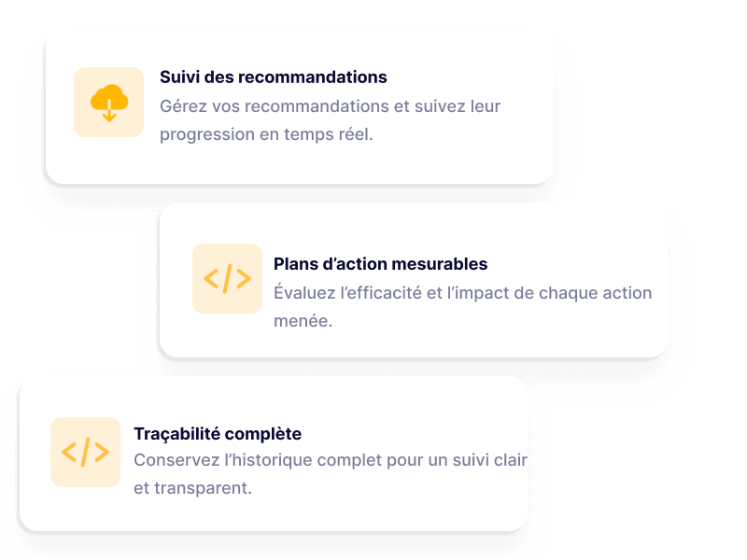Click the text "et transparent."
The width and height of the screenshot is (747, 560).
coord(192,488)
